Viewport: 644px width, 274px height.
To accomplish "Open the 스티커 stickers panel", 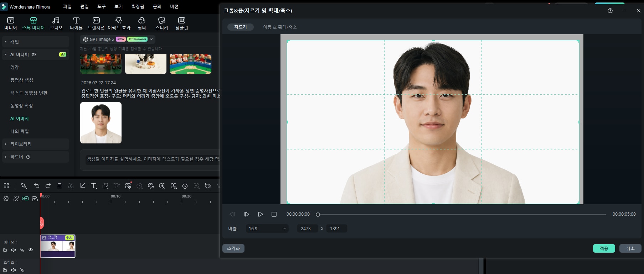I will click(161, 23).
